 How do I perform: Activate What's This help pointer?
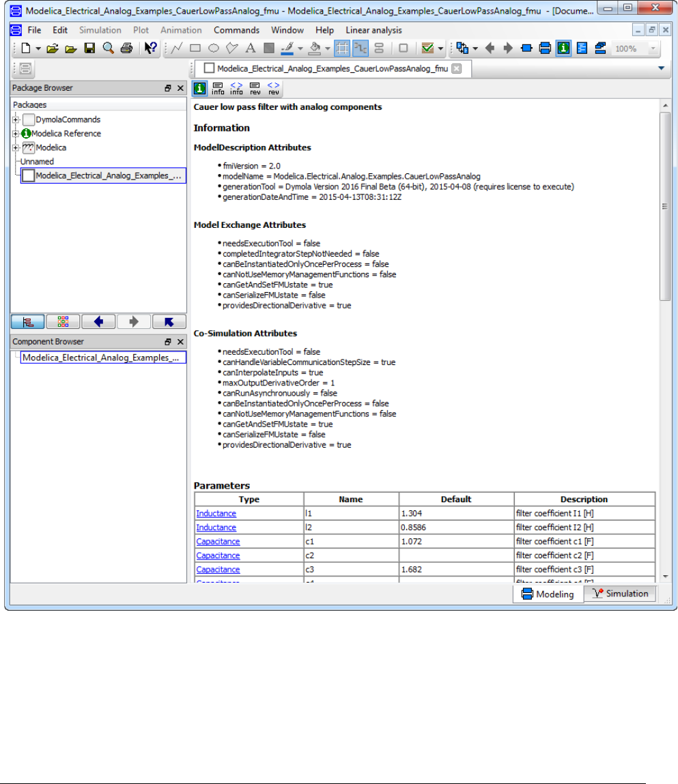150,48
